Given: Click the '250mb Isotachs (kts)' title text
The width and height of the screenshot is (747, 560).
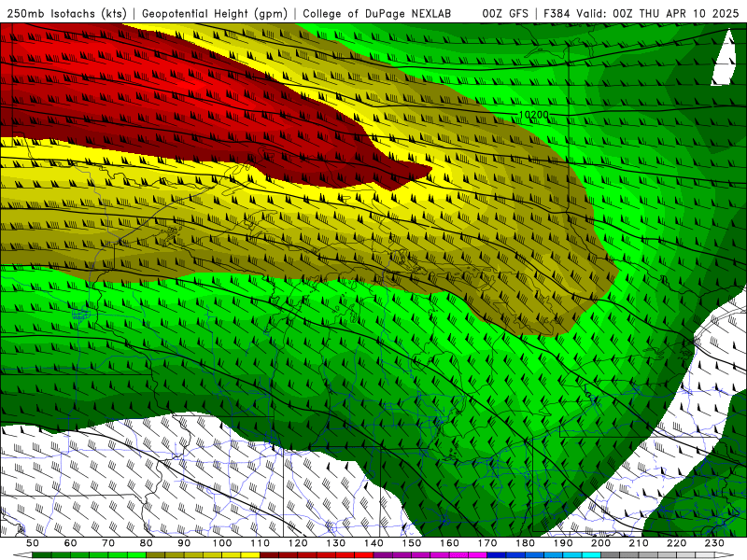Looking at the screenshot, I should (x=66, y=14).
